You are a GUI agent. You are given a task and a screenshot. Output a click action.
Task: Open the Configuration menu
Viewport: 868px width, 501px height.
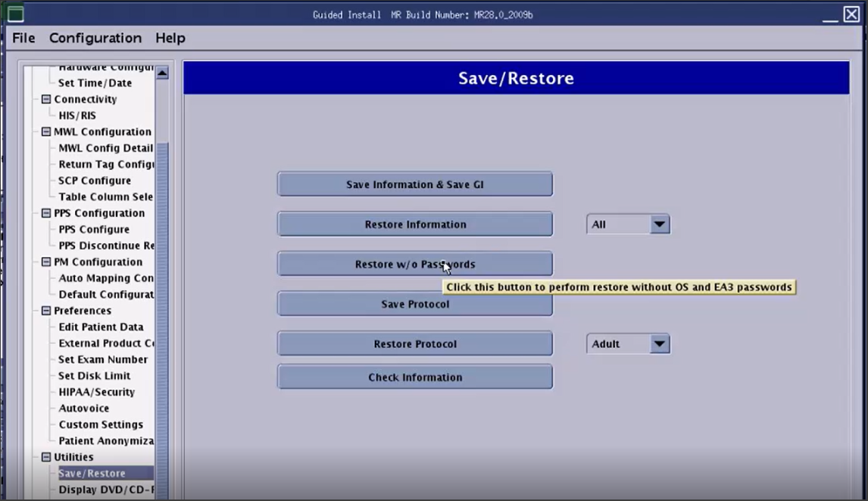click(95, 38)
